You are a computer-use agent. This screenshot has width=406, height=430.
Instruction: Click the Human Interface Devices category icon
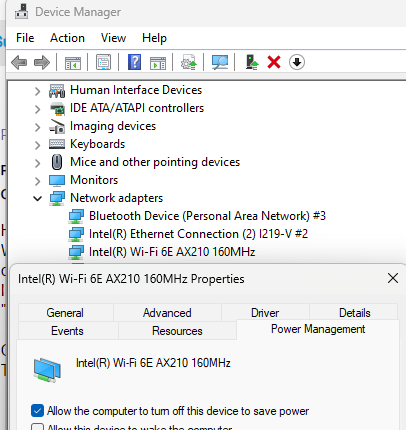click(57, 91)
